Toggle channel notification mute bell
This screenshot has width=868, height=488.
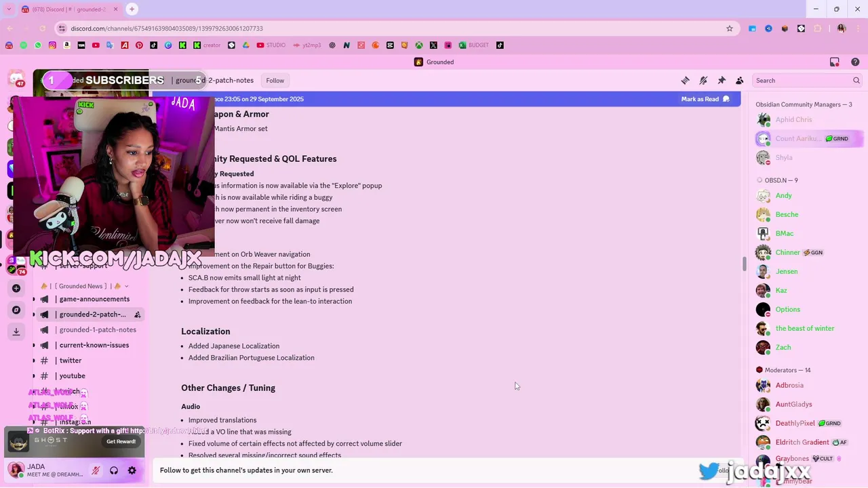coord(703,80)
